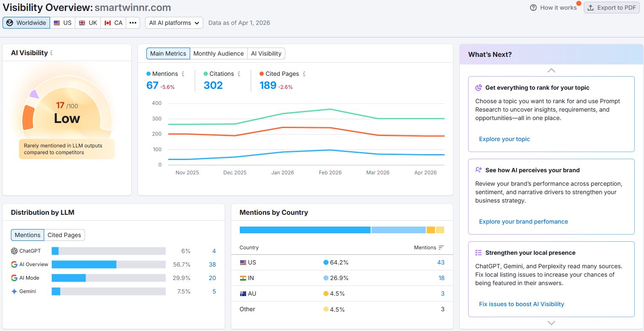Switch region filter to UK

(87, 23)
